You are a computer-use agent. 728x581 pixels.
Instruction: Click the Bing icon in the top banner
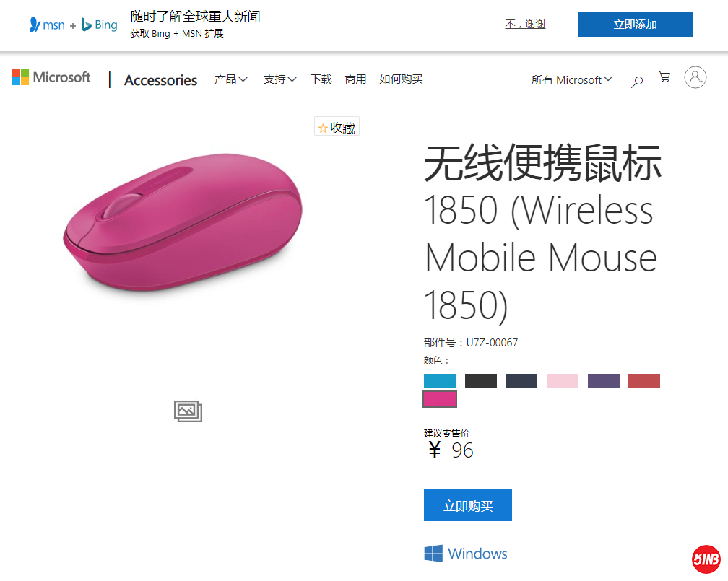(x=86, y=25)
